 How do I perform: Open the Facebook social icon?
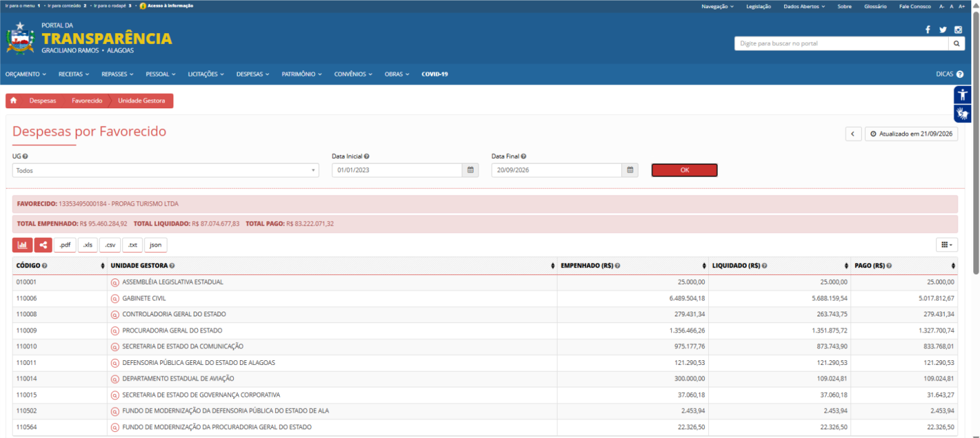927,30
